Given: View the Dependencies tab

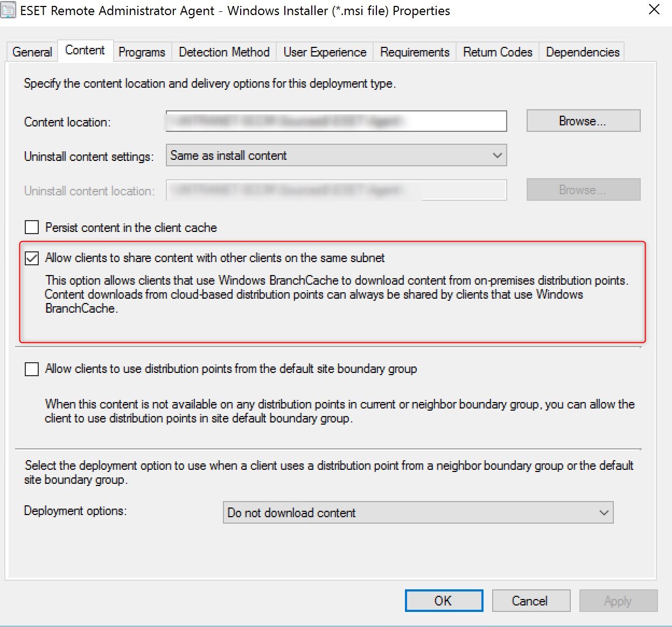Looking at the screenshot, I should click(583, 52).
